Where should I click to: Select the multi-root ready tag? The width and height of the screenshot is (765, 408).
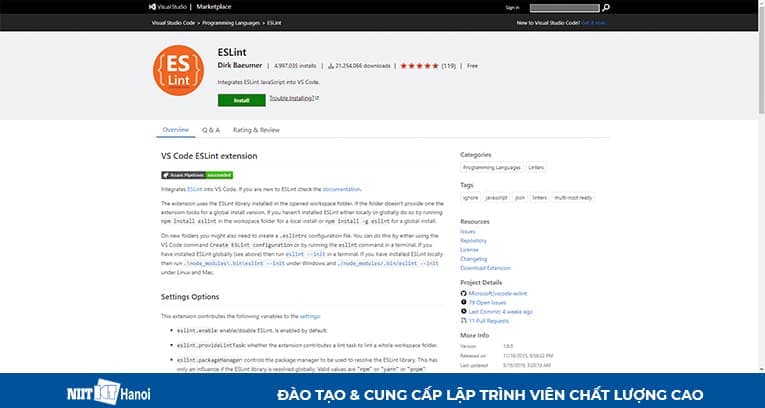[573, 198]
